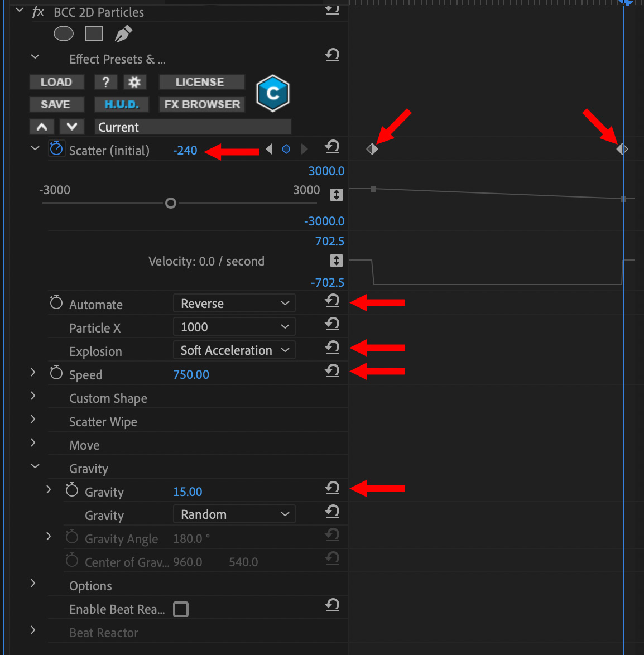Image resolution: width=644 pixels, height=655 pixels.
Task: Toggle Scatter (initial) animation stopwatch
Action: (x=56, y=149)
